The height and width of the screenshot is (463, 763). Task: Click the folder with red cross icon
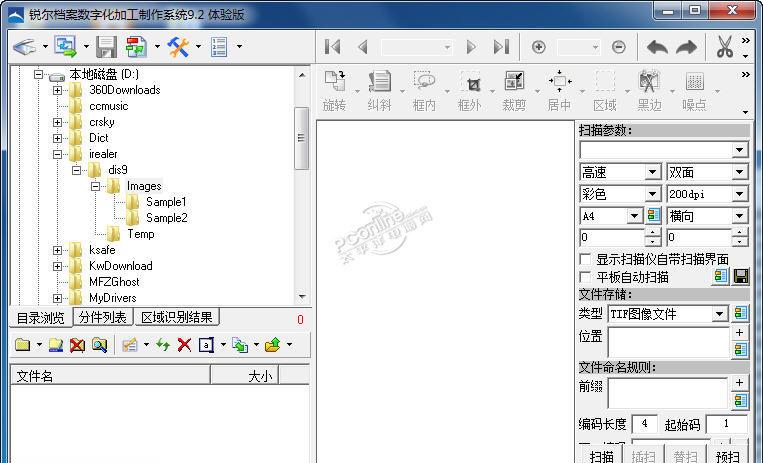(77, 345)
